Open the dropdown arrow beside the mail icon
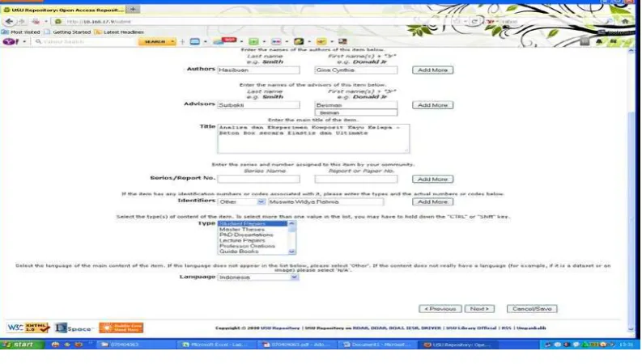 click(241, 42)
